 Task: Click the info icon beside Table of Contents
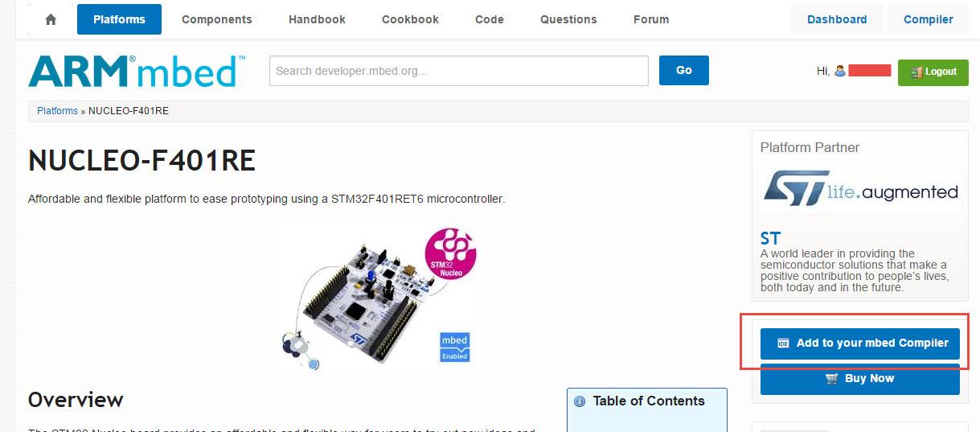point(580,401)
